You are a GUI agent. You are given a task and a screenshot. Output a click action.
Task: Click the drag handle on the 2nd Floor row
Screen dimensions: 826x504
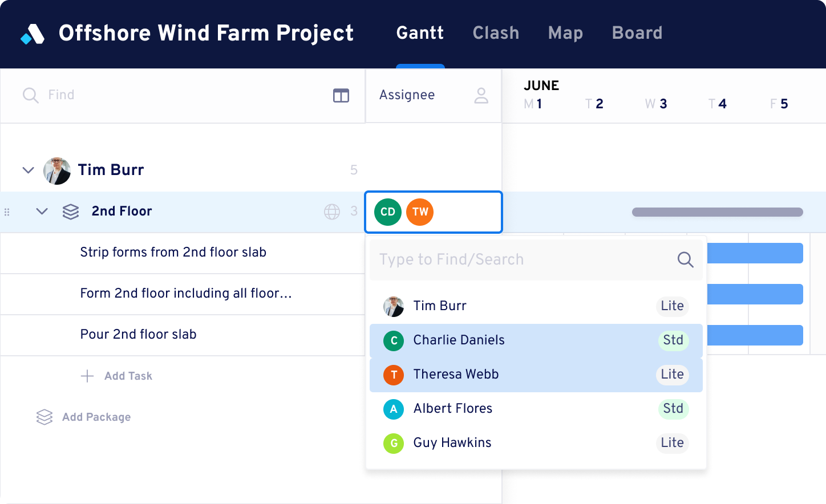coord(7,212)
